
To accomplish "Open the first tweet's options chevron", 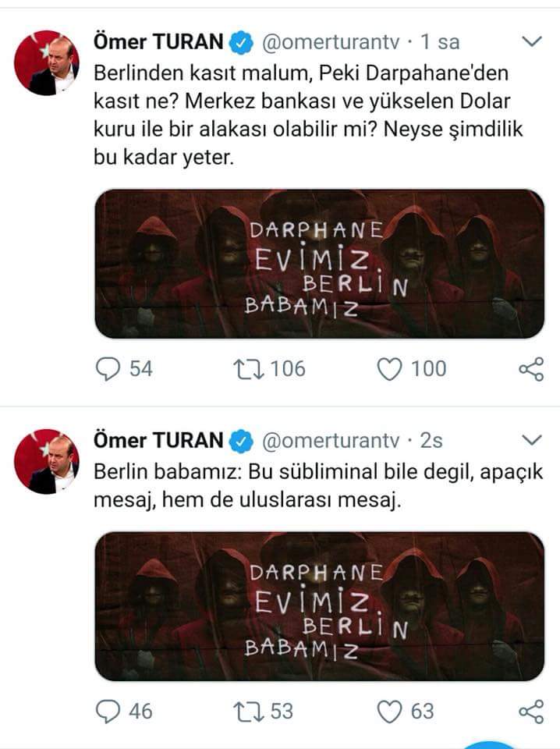I will (x=530, y=41).
